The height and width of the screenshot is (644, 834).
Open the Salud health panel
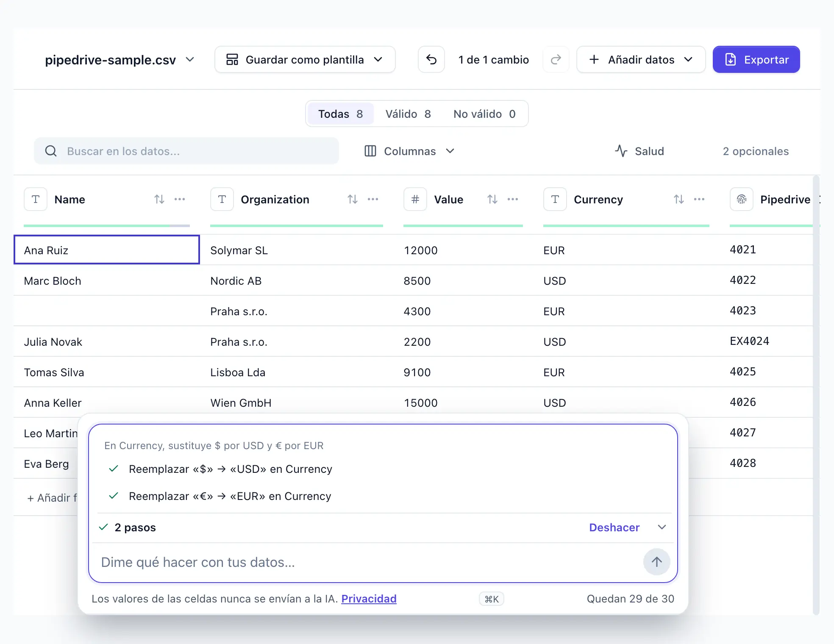pyautogui.click(x=639, y=151)
